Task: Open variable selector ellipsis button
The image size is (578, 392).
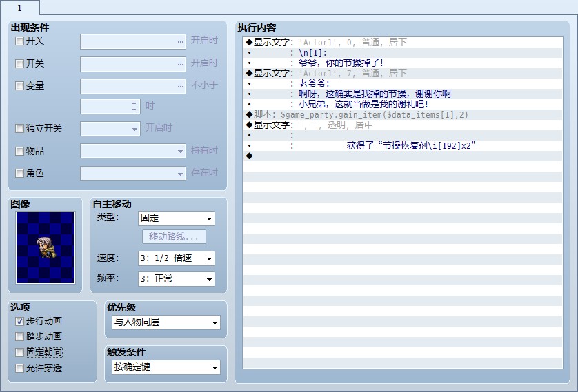Action: pyautogui.click(x=180, y=87)
